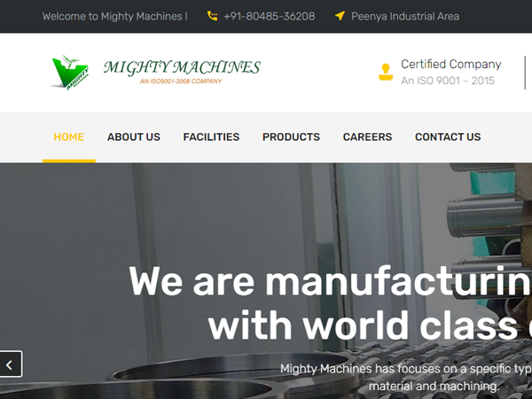Open the HOME menu item

[69, 137]
